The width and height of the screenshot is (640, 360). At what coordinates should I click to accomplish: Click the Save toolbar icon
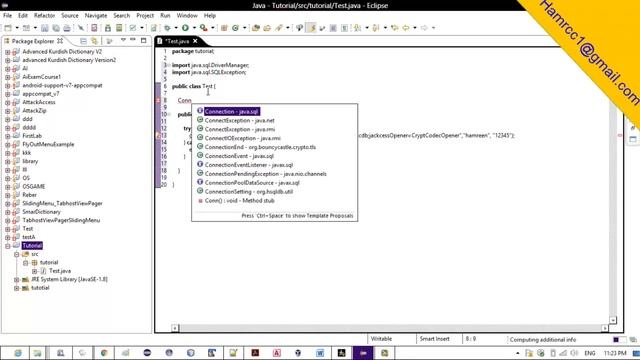click(x=45, y=28)
